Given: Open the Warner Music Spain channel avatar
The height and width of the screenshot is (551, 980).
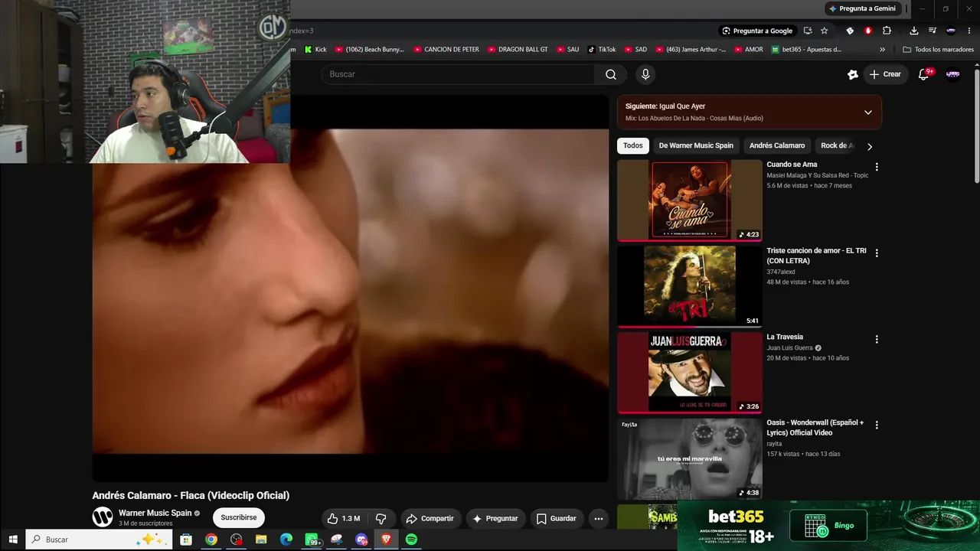Looking at the screenshot, I should tap(103, 517).
